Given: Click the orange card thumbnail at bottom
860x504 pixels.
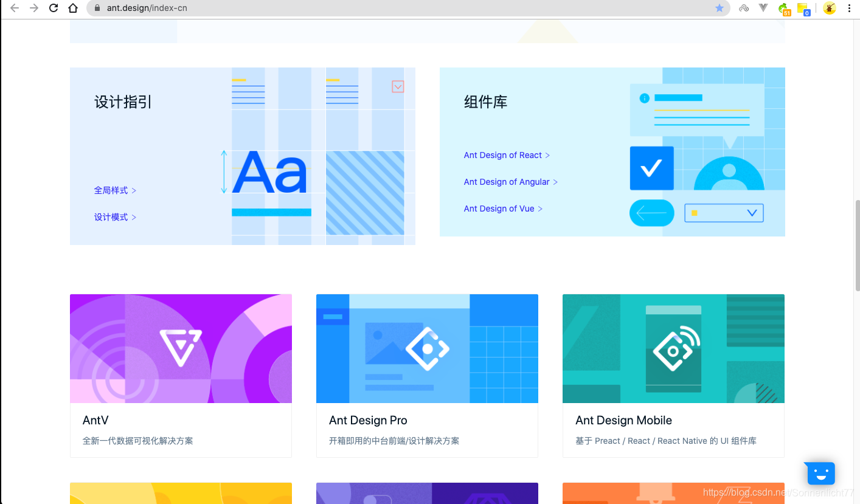Looking at the screenshot, I should [x=673, y=493].
